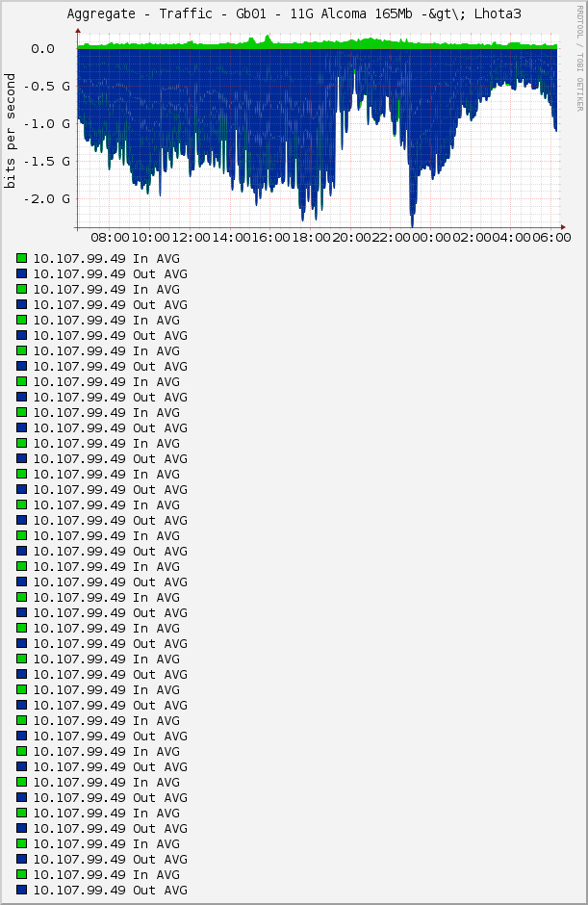Click the 20:00 time label

pos(351,238)
